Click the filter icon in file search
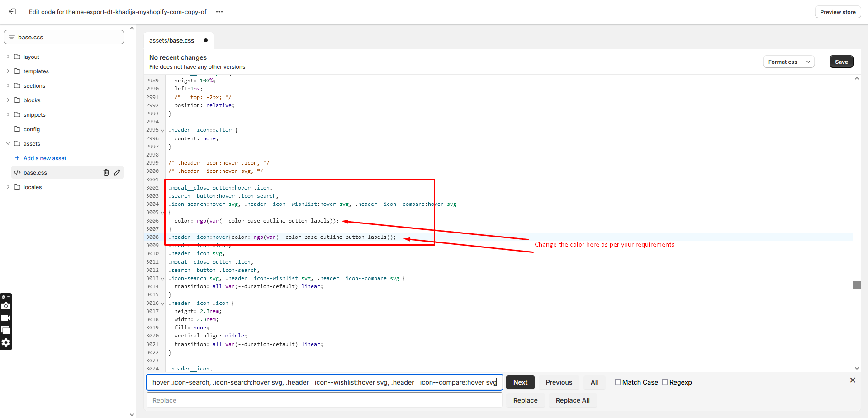 pos(12,37)
